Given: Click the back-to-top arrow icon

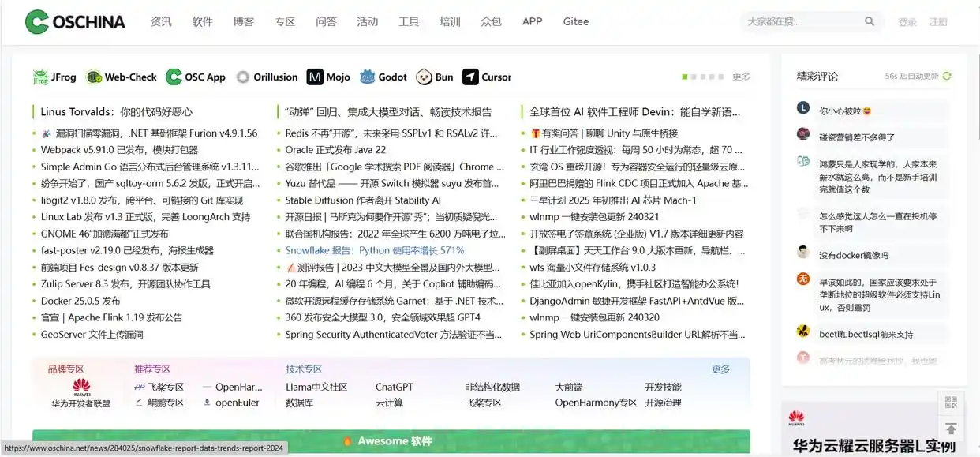Looking at the screenshot, I should [x=951, y=429].
